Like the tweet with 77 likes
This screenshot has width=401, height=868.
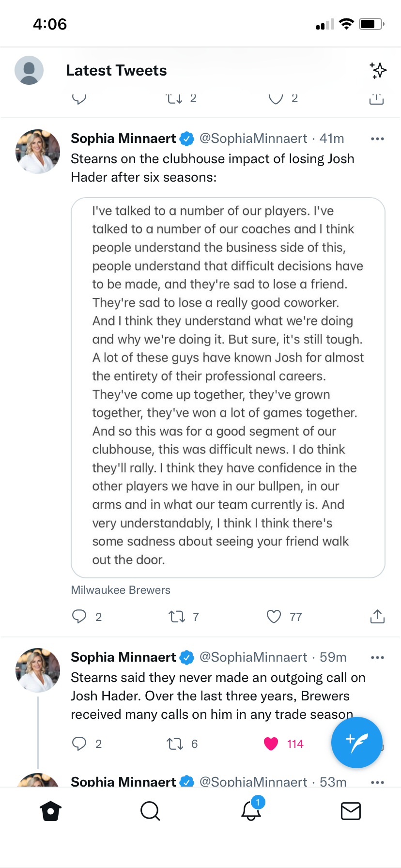[x=274, y=616]
